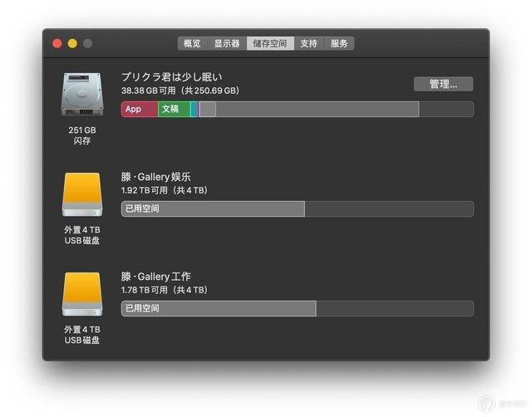The height and width of the screenshot is (417, 532).
Task: Click the red App storage segment
Action: [140, 109]
